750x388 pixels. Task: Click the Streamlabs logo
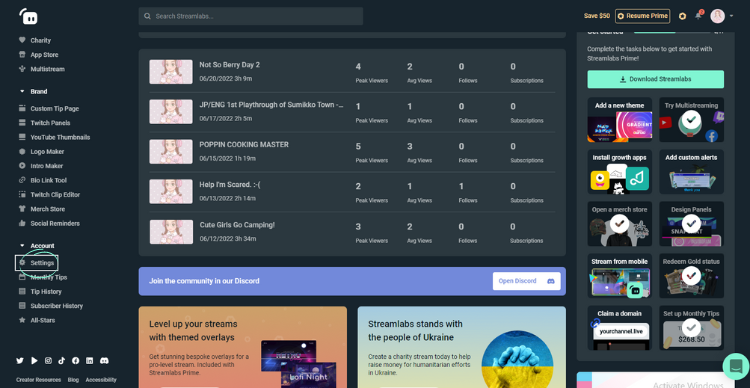[28, 16]
